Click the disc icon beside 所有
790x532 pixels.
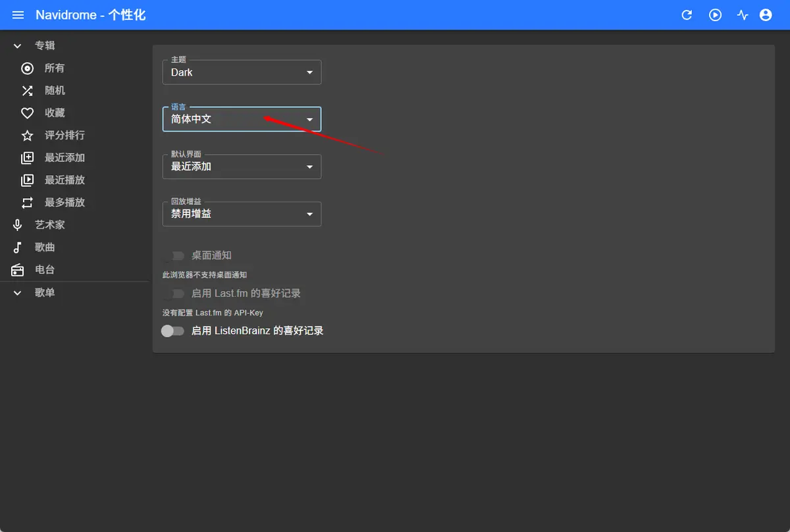coord(27,68)
